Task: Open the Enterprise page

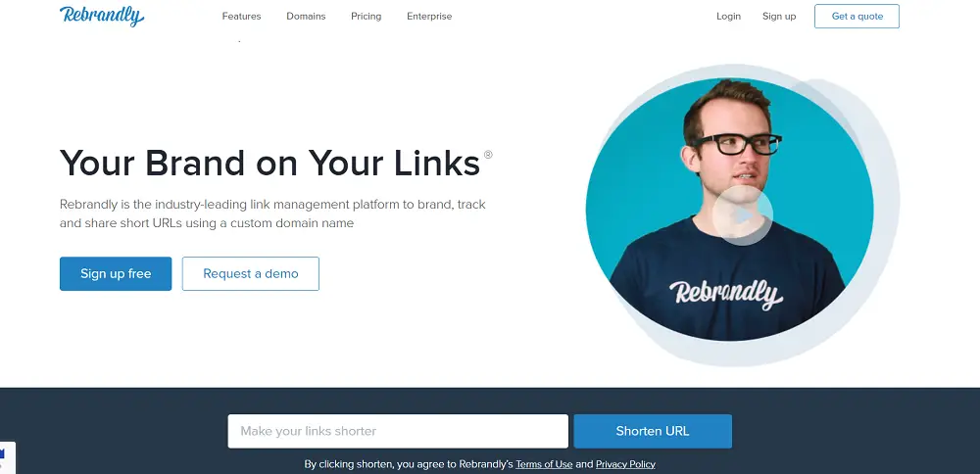Action: (x=429, y=17)
